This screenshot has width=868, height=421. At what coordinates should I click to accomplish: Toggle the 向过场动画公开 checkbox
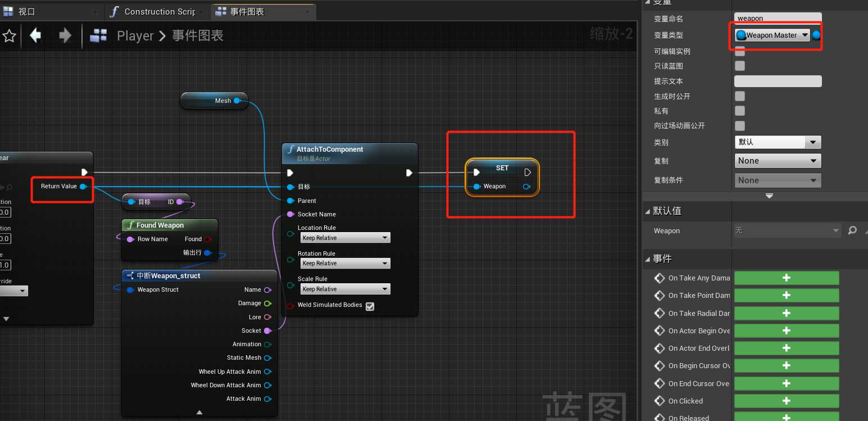click(740, 125)
